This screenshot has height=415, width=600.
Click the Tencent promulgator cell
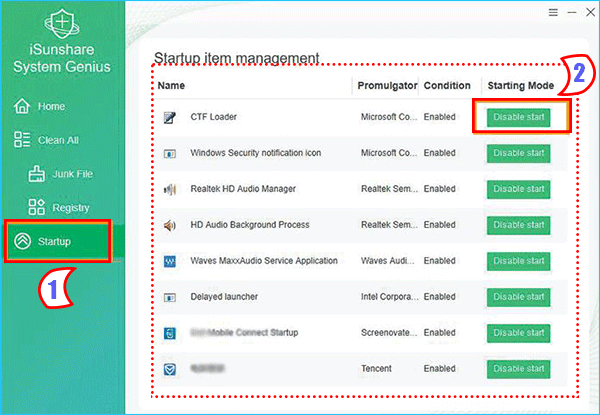[376, 368]
